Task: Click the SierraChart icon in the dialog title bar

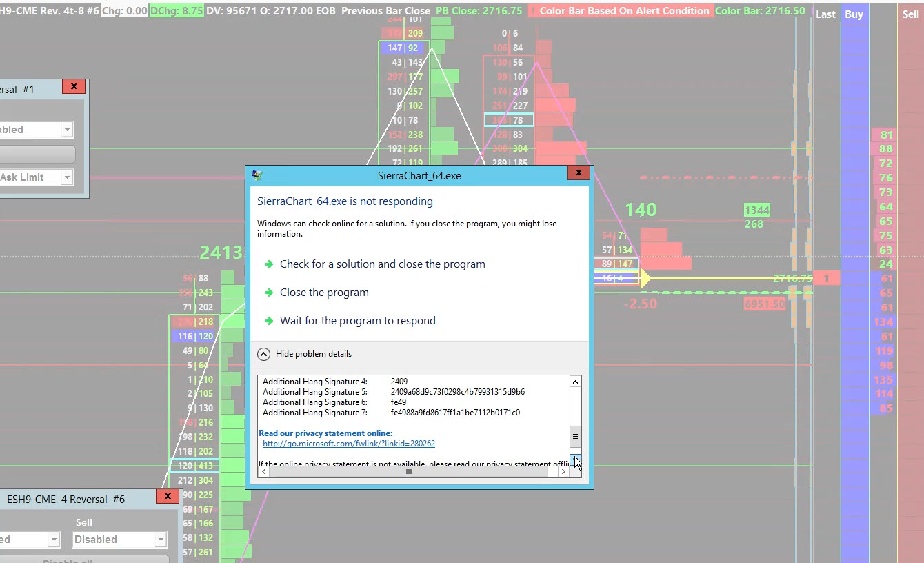Action: (x=258, y=175)
